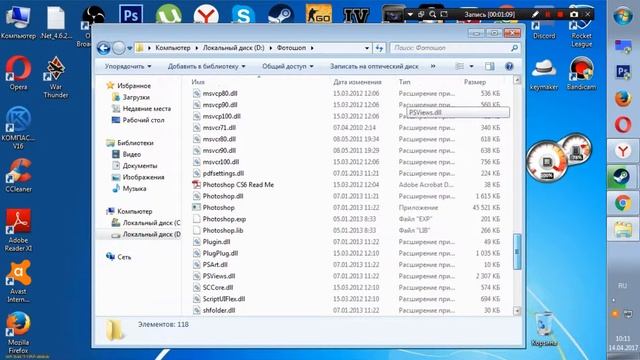This screenshot has height=360, width=640.
Task: Open Firefox from the taskbar
Action: point(623,99)
